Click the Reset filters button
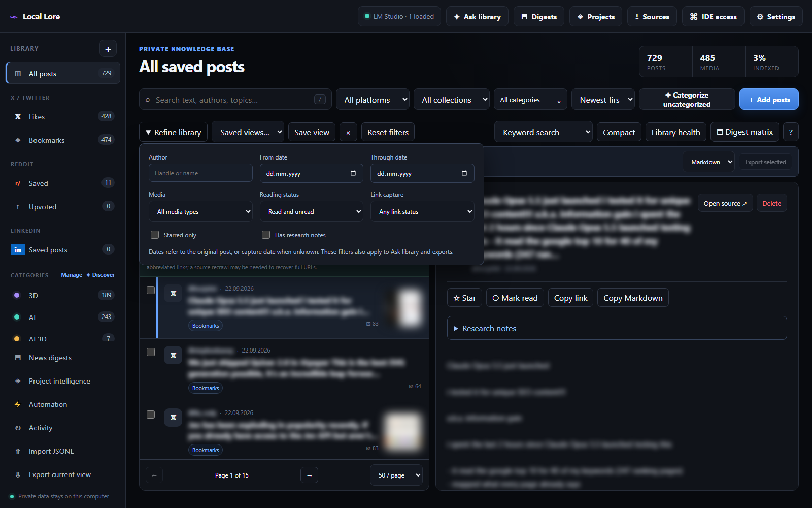This screenshot has height=508, width=812. click(x=388, y=132)
